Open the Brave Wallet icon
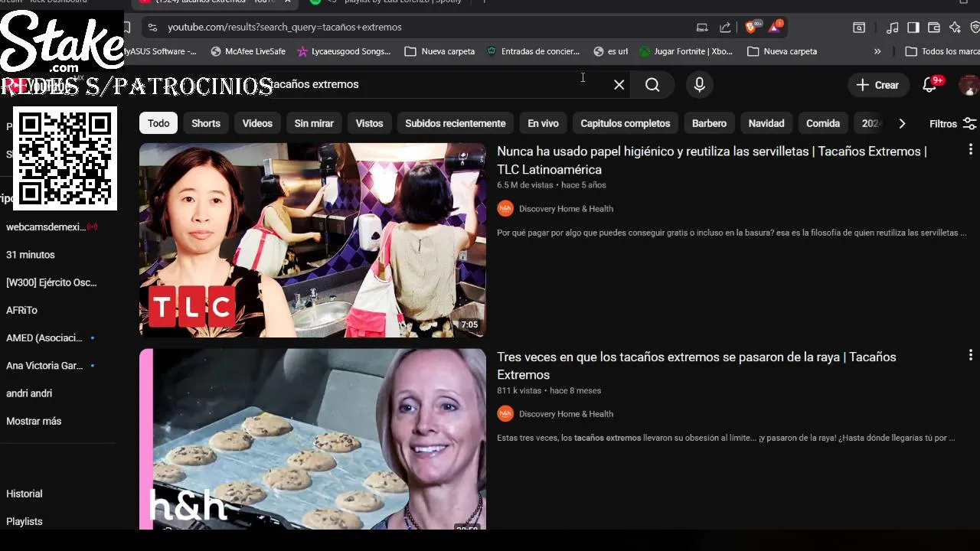This screenshot has width=980, height=551. click(933, 28)
